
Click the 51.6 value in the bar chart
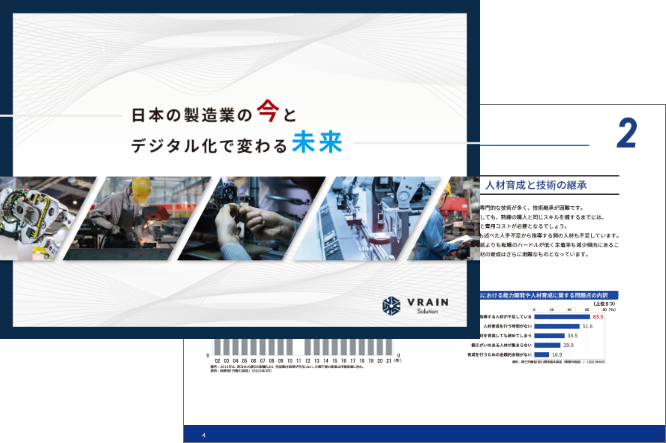pyautogui.click(x=587, y=326)
